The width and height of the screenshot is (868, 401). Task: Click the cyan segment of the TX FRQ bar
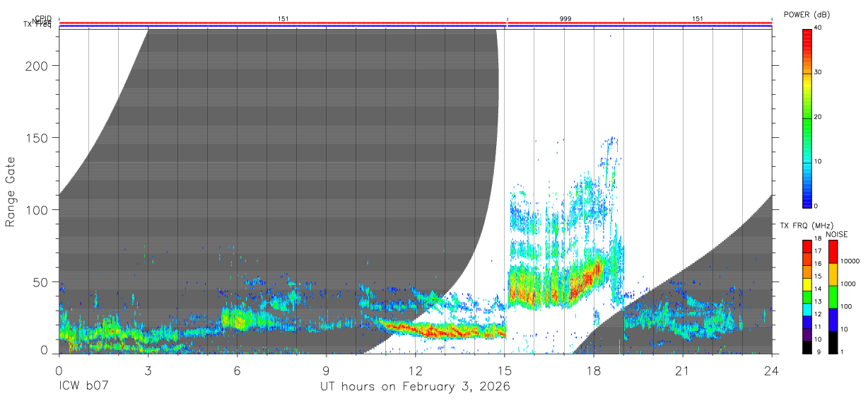pos(807,310)
